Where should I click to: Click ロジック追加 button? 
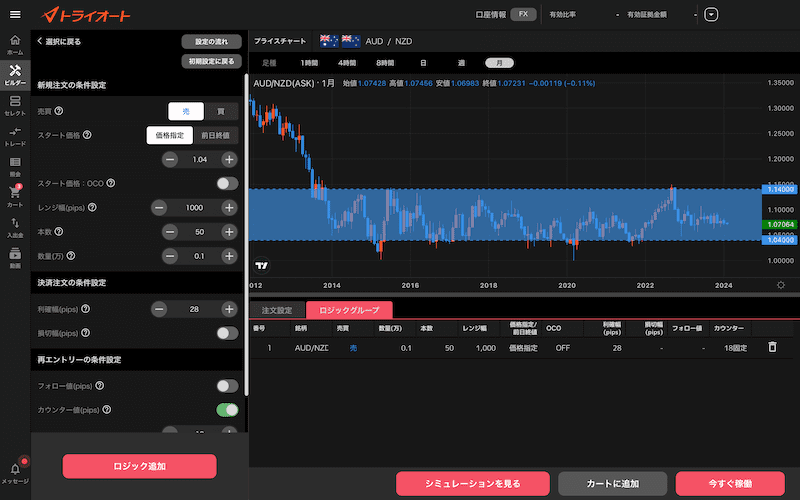coord(140,466)
